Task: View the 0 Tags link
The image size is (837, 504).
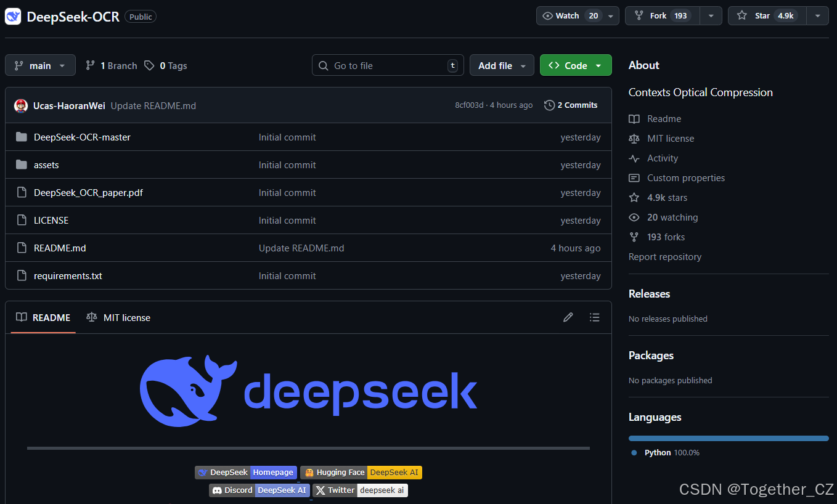Action: coord(165,65)
